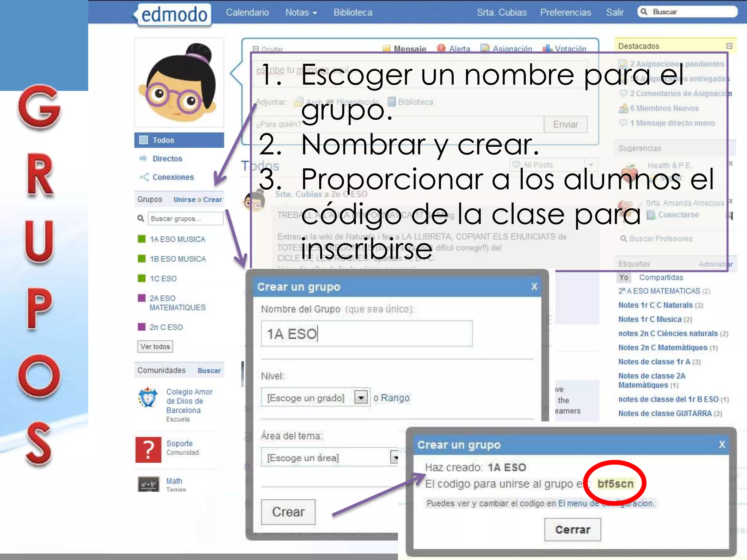The image size is (747, 560).
Task: Click the edmodo logo
Action: (x=172, y=15)
